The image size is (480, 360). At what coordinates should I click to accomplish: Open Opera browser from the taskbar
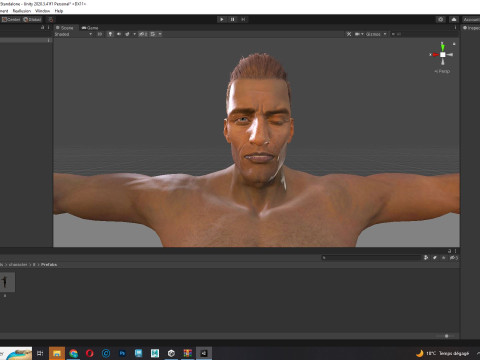[x=89, y=353]
